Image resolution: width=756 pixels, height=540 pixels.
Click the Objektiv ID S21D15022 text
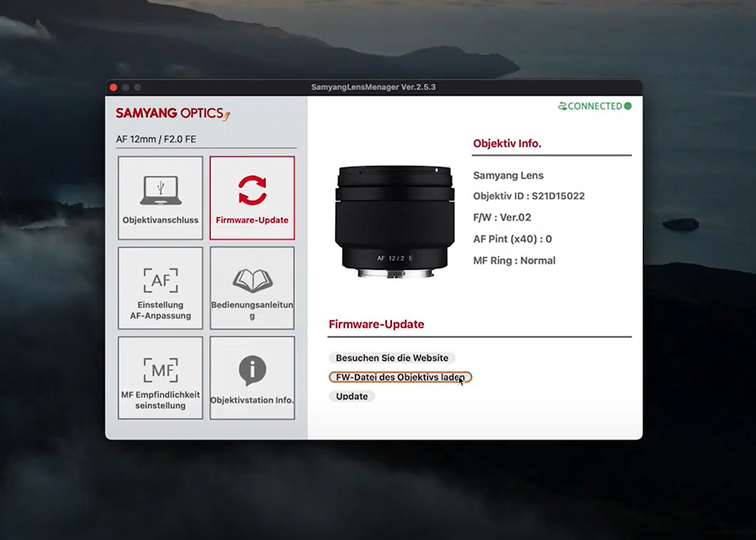coord(528,196)
